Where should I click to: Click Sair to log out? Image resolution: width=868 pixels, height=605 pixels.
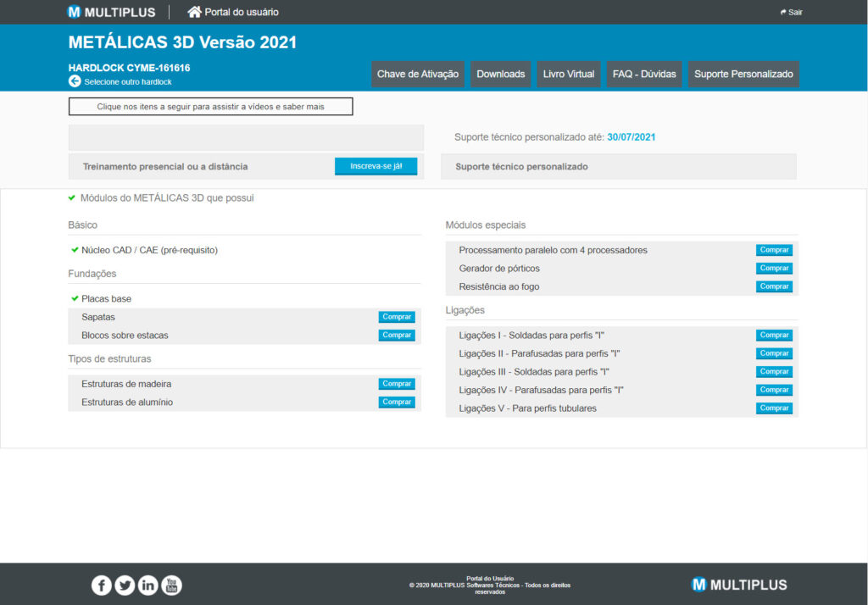click(792, 12)
